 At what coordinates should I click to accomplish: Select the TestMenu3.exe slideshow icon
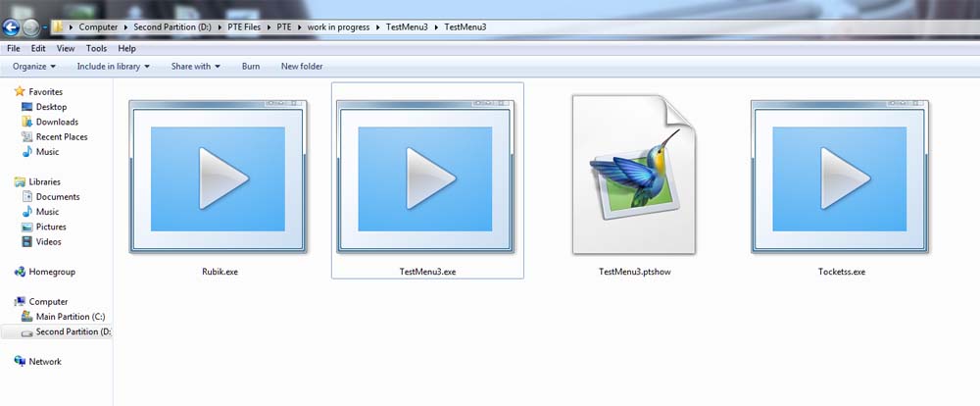tap(425, 178)
